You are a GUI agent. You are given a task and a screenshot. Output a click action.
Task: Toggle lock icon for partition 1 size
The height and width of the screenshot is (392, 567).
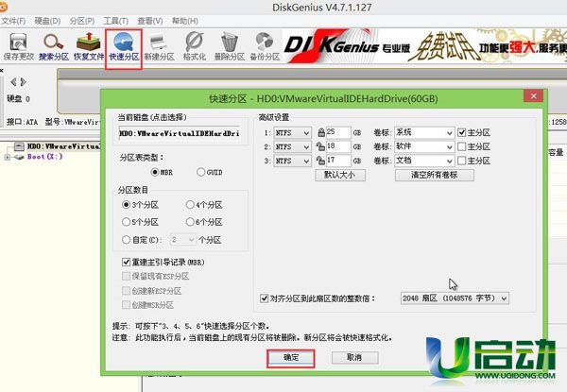pos(320,132)
